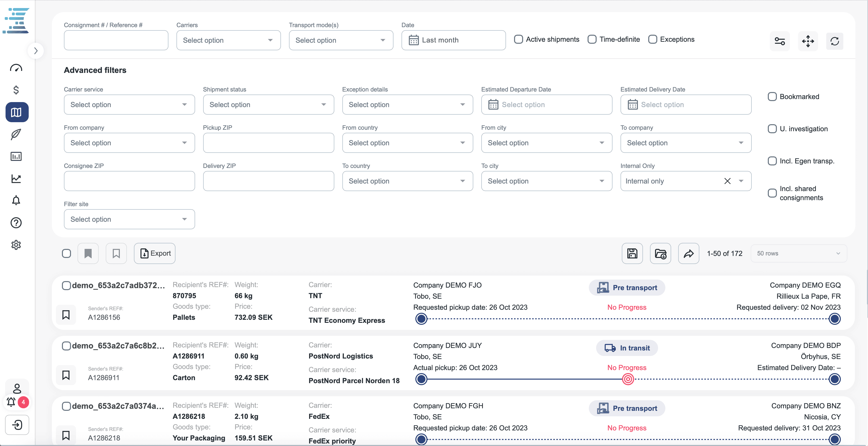This screenshot has width=868, height=446.
Task: Click the Export button
Action: (155, 253)
